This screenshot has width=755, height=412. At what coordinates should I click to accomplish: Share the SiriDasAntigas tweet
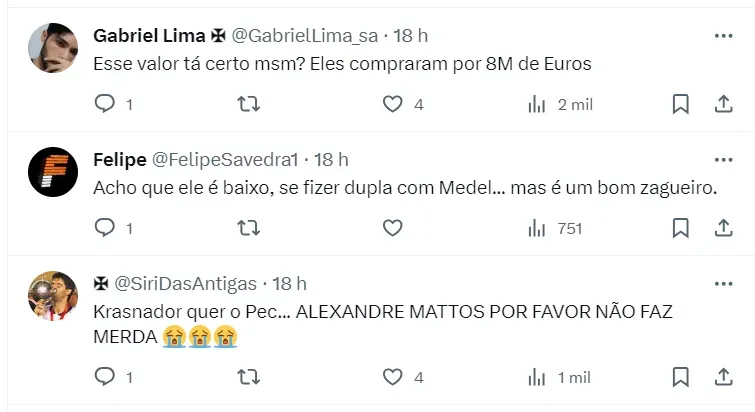click(723, 377)
